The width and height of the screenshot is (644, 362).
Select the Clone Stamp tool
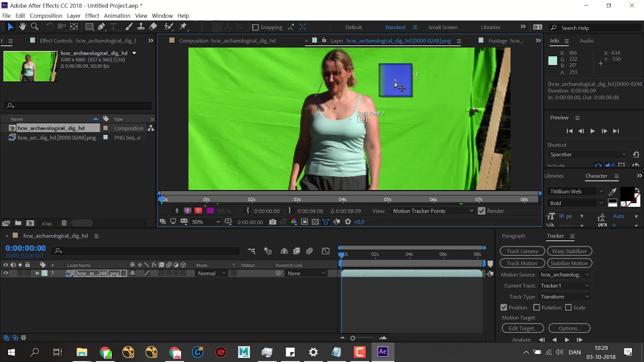(141, 27)
